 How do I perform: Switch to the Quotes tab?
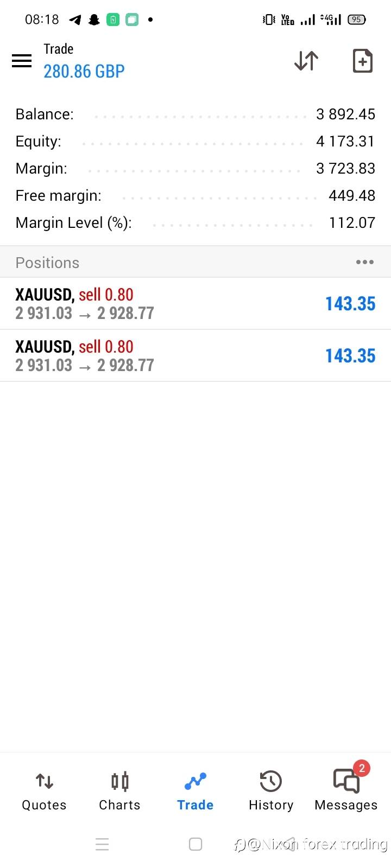pyautogui.click(x=44, y=791)
